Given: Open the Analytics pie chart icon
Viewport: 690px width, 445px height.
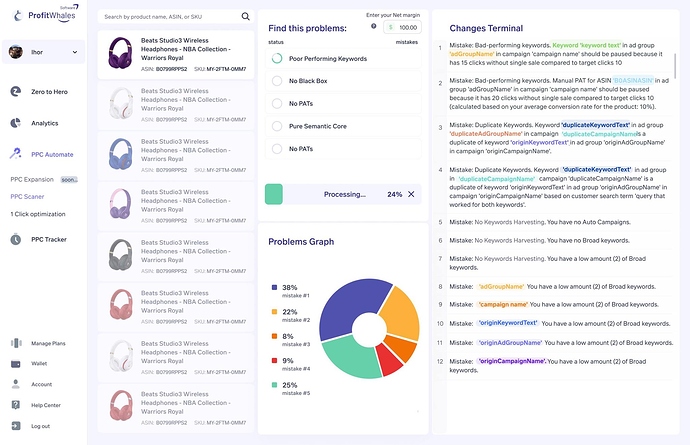Looking at the screenshot, I should coord(16,123).
